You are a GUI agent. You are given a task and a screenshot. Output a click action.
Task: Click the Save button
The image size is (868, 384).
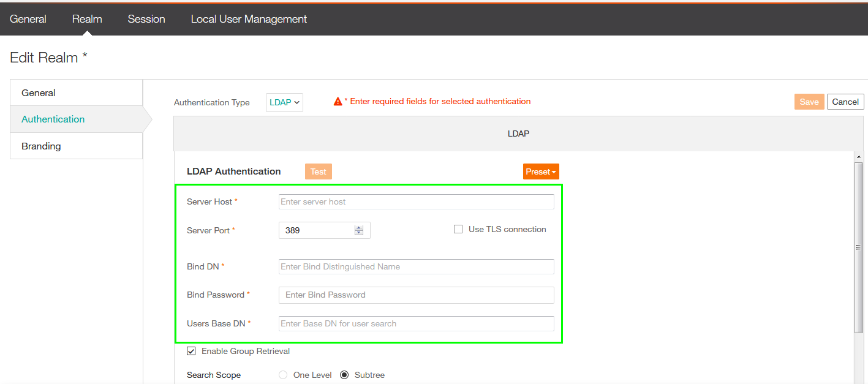tap(809, 102)
